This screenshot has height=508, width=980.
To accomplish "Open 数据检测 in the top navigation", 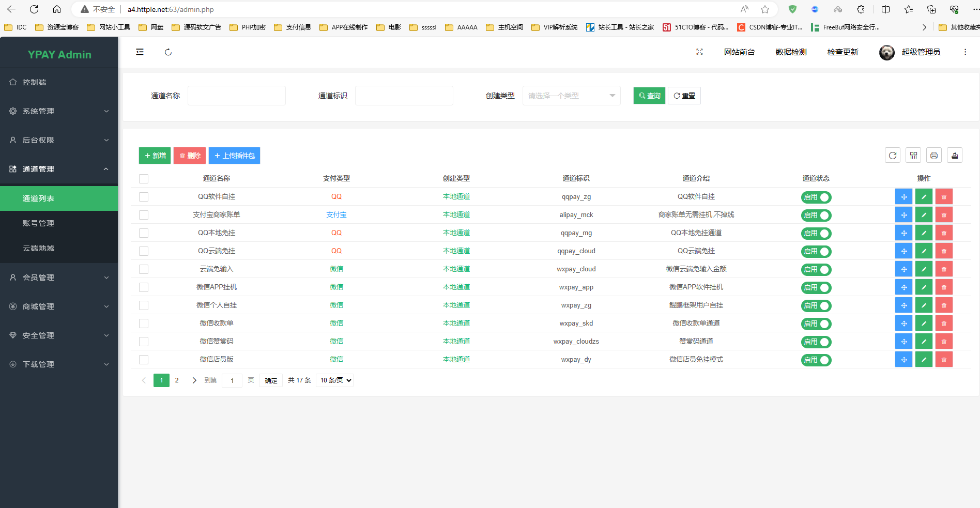I will click(791, 52).
